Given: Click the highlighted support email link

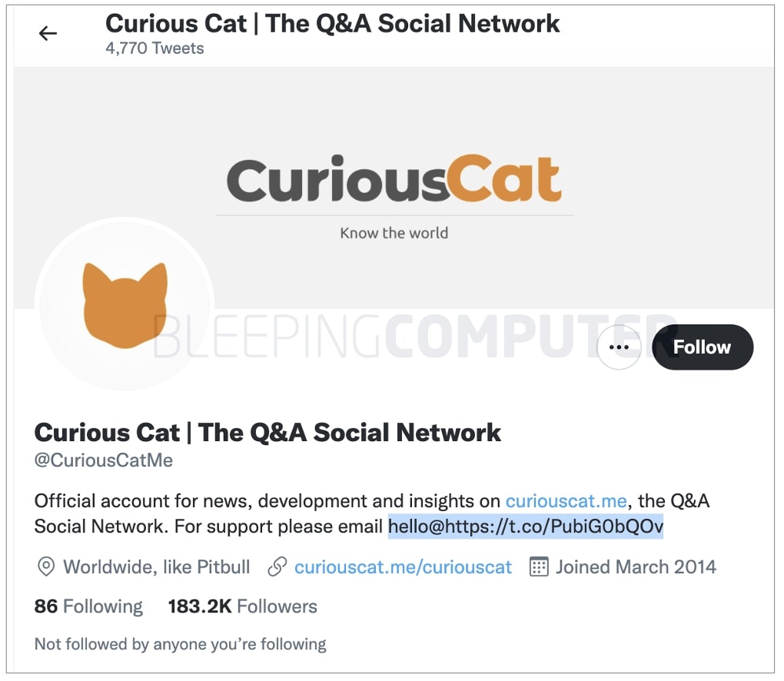Looking at the screenshot, I should (x=527, y=527).
